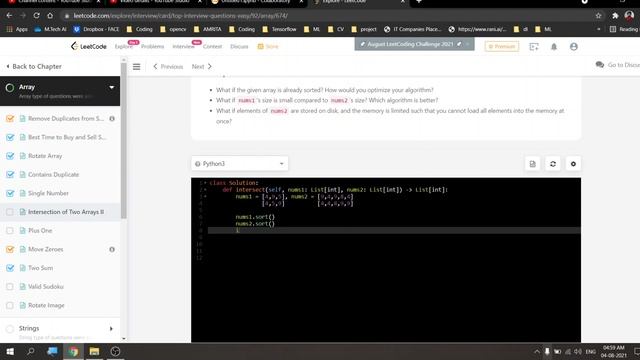Open File Explorer from the taskbar
Image resolution: width=640 pixels, height=360 pixels.
point(94,351)
